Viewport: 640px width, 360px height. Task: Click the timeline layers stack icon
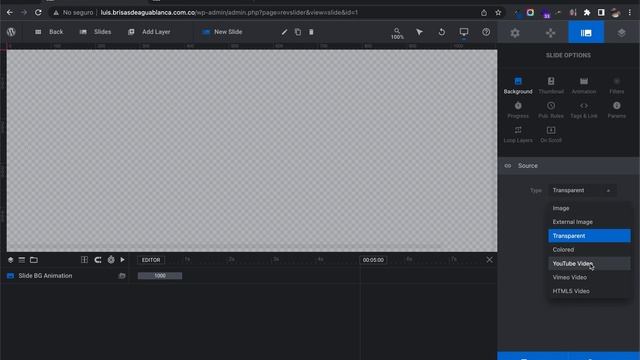tap(11, 260)
